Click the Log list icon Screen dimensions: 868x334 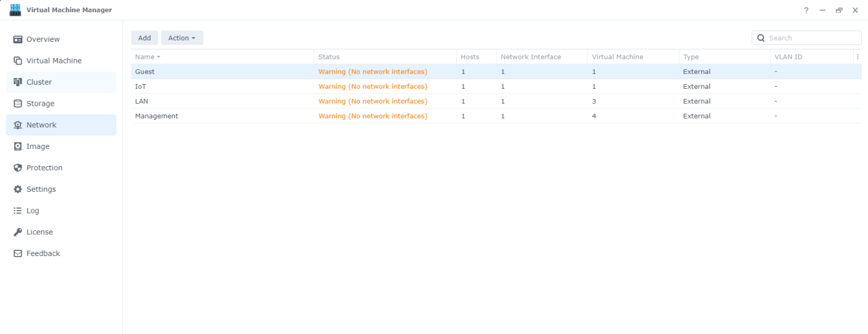click(x=18, y=211)
